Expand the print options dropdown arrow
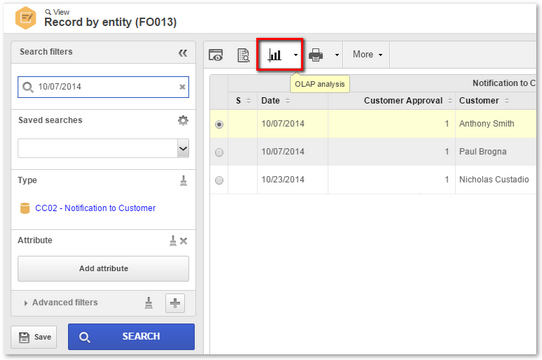This screenshot has width=542, height=360. [337, 55]
